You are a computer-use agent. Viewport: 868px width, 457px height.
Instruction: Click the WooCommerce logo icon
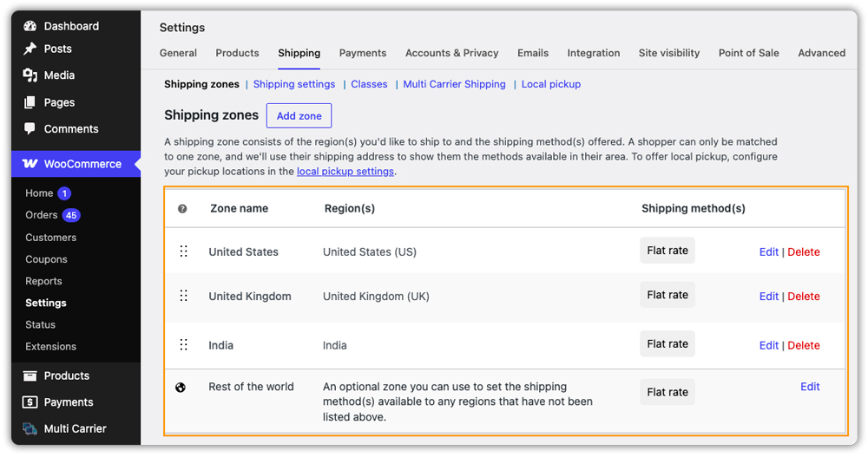[30, 164]
